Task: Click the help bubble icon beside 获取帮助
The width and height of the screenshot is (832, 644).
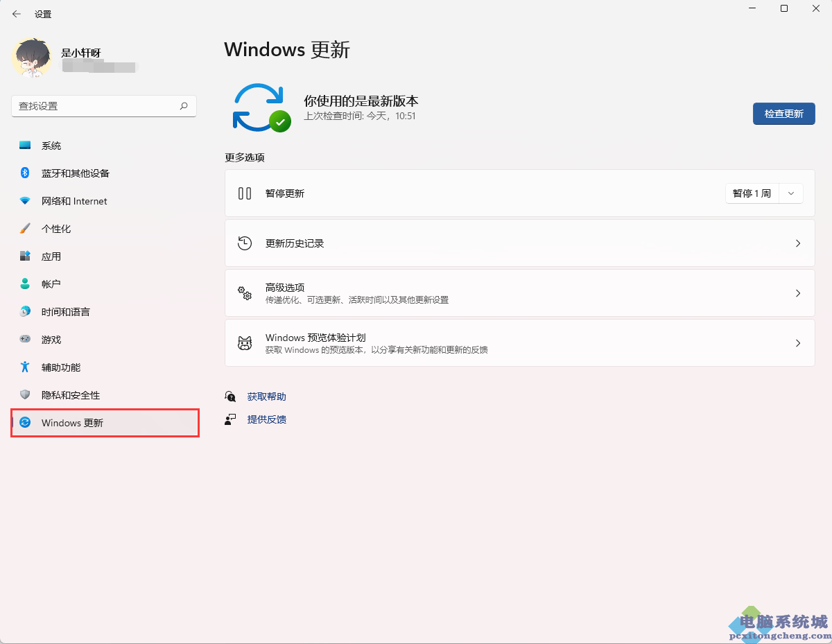Action: [231, 397]
